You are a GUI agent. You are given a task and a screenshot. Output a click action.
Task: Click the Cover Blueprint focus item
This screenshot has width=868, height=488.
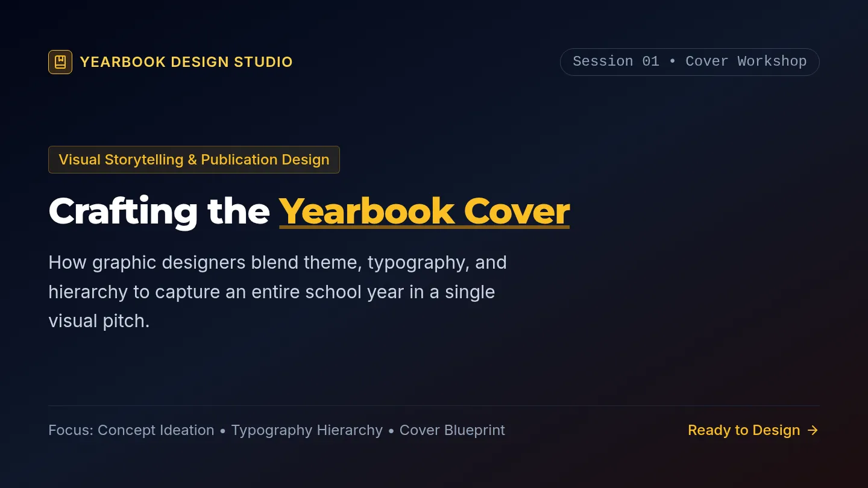(x=452, y=430)
